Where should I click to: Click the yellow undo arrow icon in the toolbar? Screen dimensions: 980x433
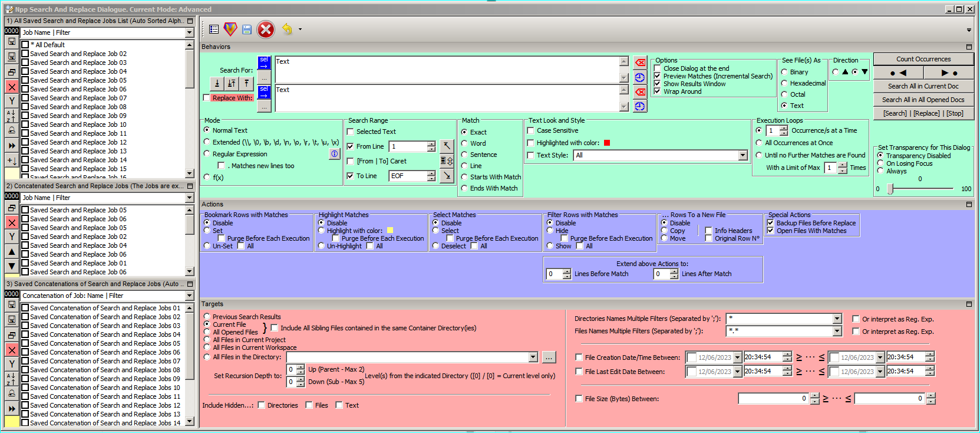point(287,29)
